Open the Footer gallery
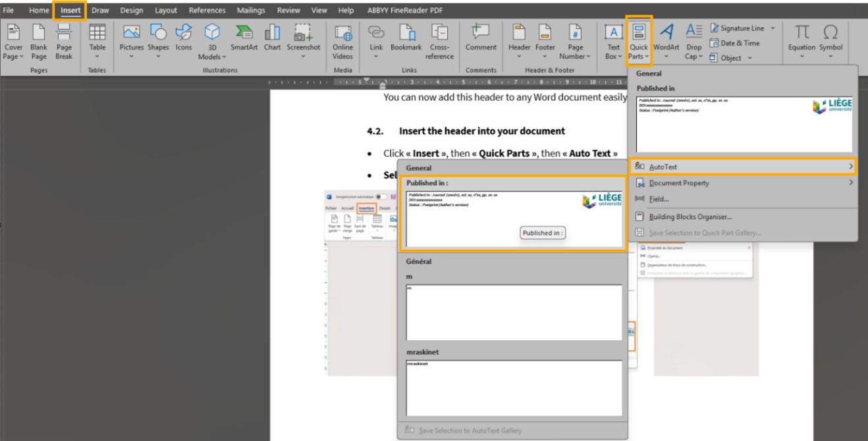Image resolution: width=868 pixels, height=441 pixels. click(545, 42)
